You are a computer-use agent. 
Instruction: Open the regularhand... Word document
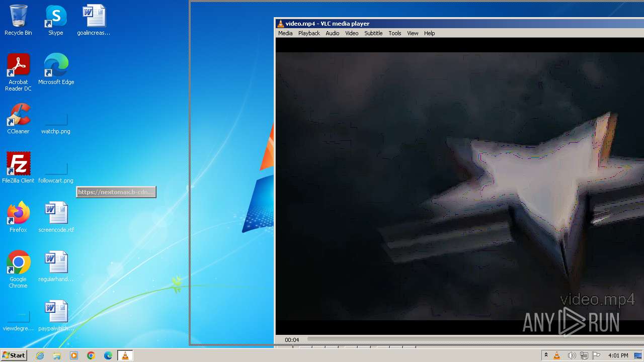click(x=56, y=266)
